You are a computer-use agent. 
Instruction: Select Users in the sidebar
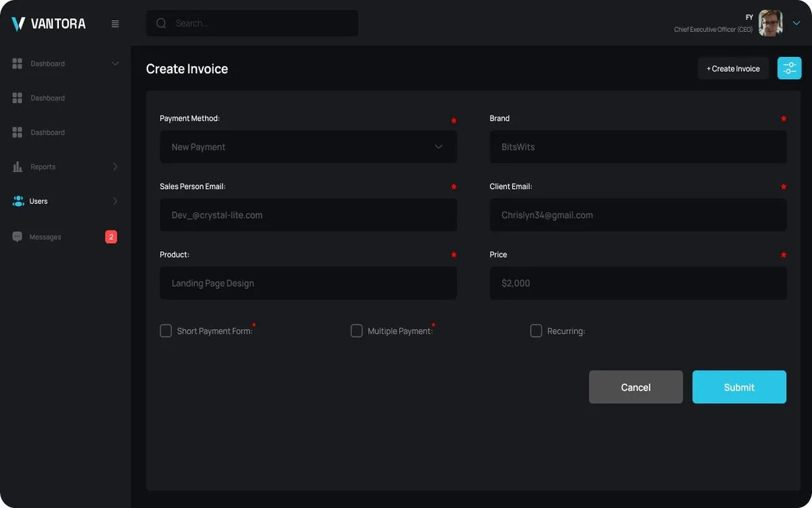65,201
